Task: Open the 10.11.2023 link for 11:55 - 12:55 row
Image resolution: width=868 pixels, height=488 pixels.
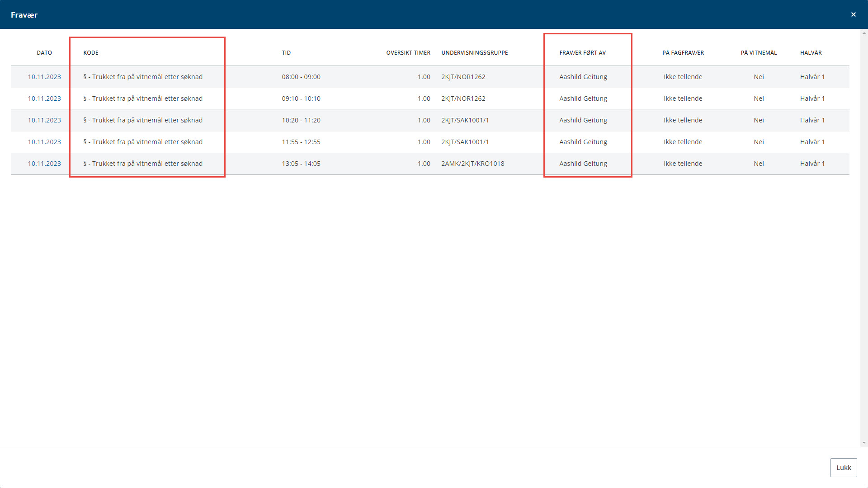Action: (x=44, y=142)
